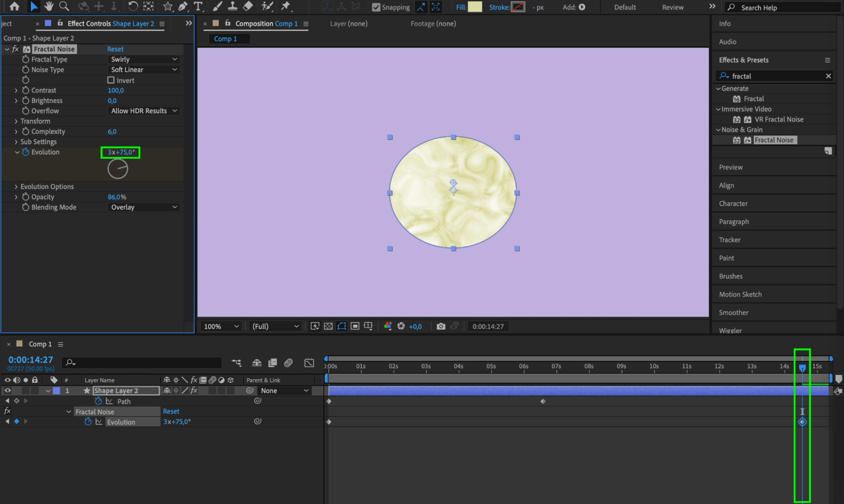The image size is (844, 504).
Task: Select the Zoom tool in toolbar
Action: point(64,6)
